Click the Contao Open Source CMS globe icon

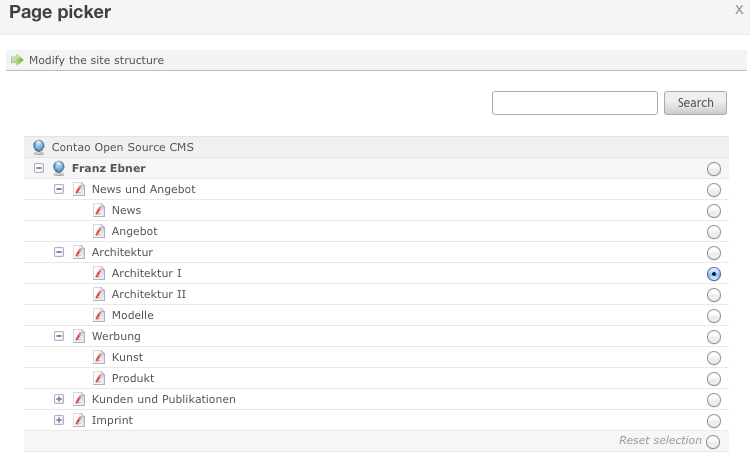click(x=39, y=147)
